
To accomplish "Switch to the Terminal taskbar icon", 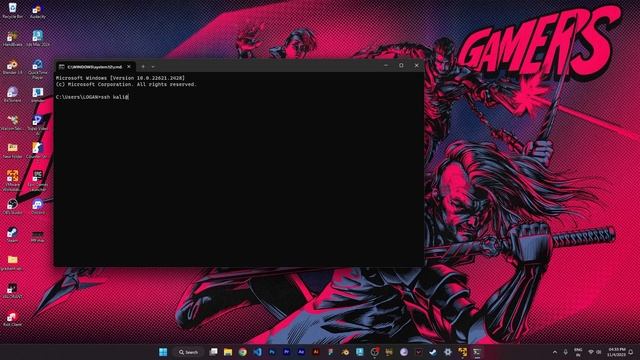I will [477, 352].
